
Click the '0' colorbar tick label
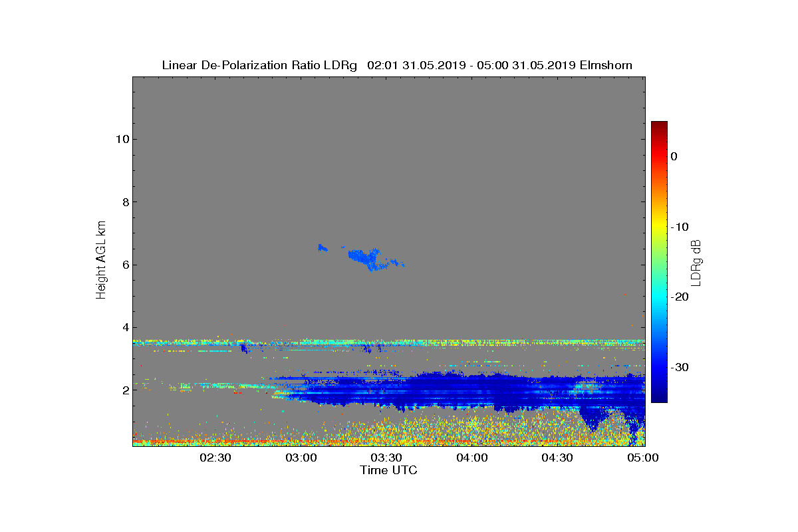[x=674, y=156]
